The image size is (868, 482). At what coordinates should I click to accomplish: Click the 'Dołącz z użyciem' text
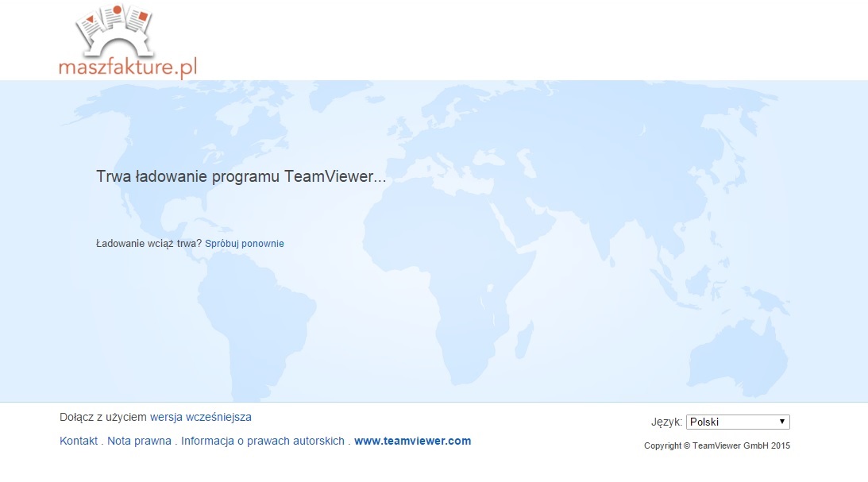(x=103, y=417)
